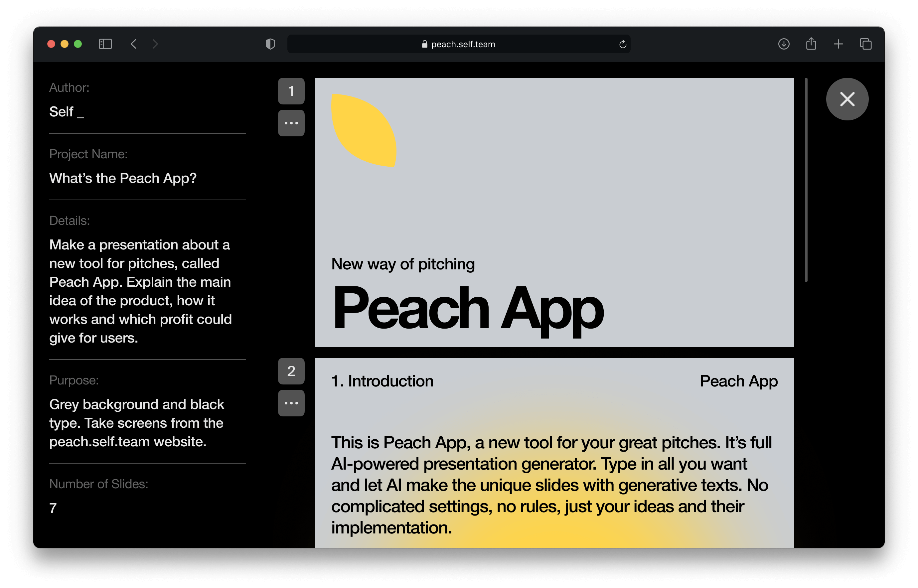918x588 pixels.
Task: Edit the Purpose text field
Action: (x=137, y=423)
